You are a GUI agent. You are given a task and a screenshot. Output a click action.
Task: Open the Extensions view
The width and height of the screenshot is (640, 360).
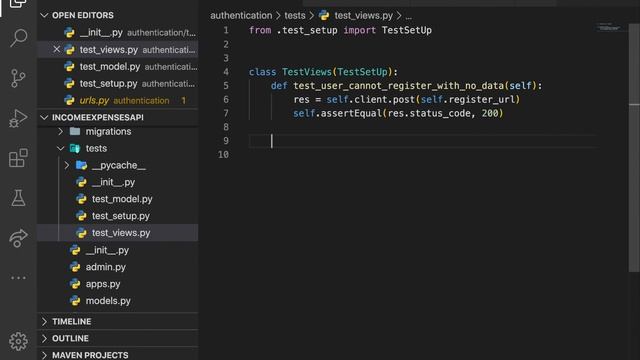coord(18,158)
